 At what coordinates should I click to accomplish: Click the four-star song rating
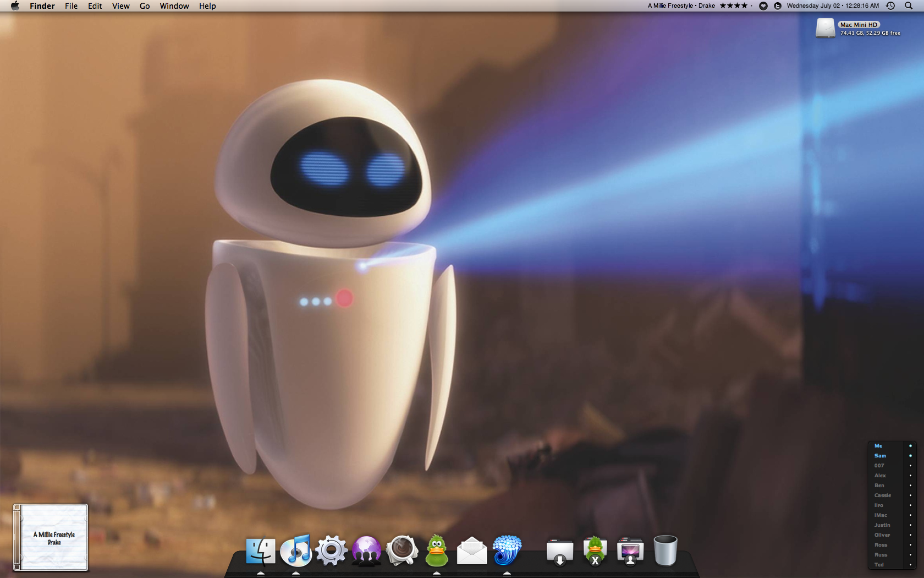(x=734, y=6)
